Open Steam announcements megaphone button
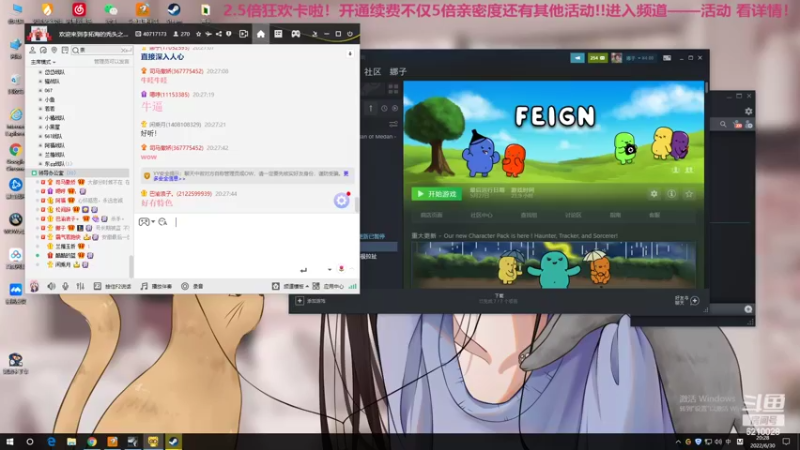The width and height of the screenshot is (800, 450). 577,58
